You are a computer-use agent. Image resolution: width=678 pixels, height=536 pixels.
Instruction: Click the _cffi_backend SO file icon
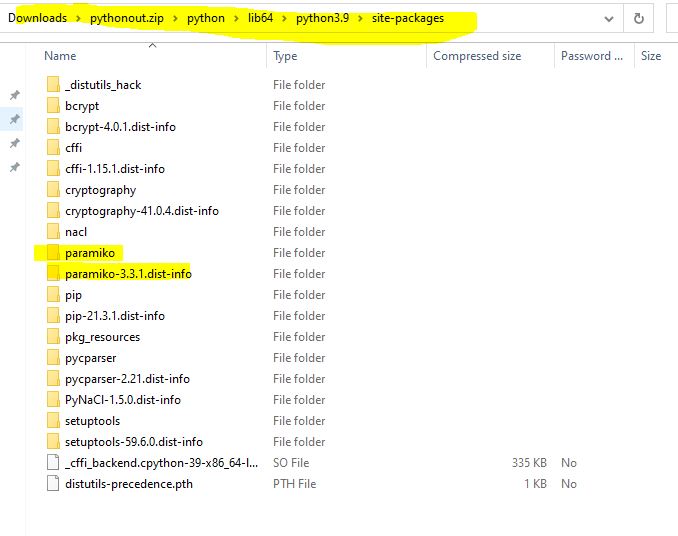click(x=53, y=463)
